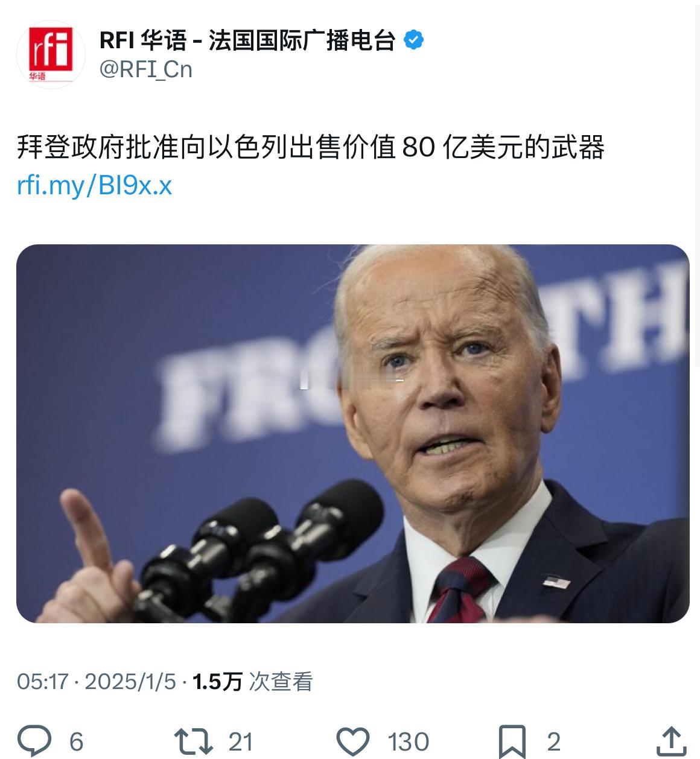
Task: Open the rfi.my/BI9x.x link
Action: click(95, 185)
